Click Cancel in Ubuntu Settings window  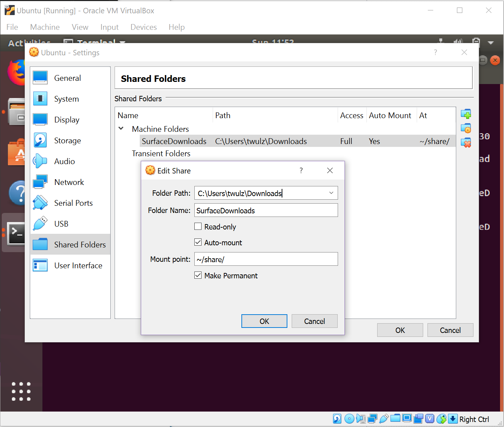point(450,330)
